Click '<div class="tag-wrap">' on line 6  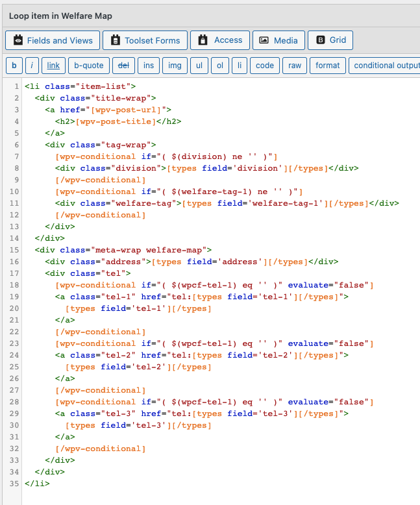pos(101,145)
